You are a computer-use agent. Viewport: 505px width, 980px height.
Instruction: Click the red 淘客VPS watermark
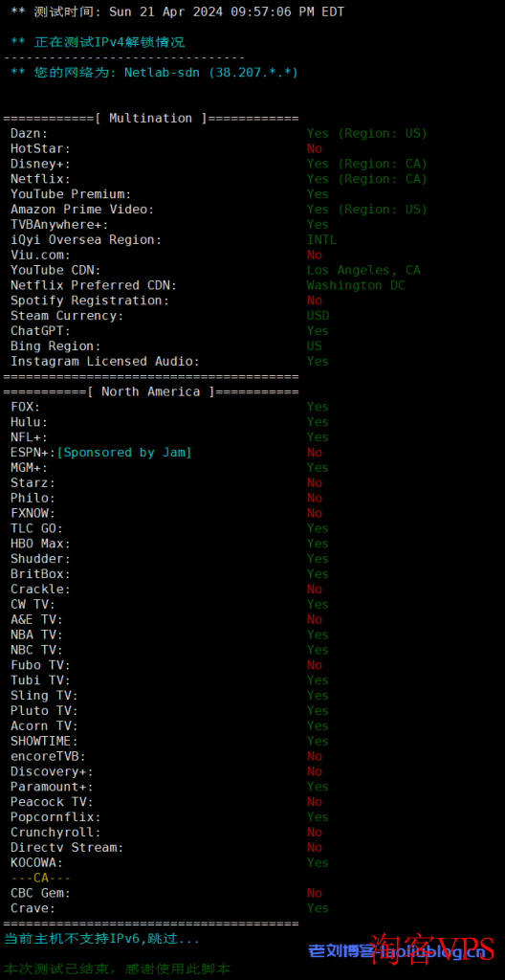tap(432, 952)
